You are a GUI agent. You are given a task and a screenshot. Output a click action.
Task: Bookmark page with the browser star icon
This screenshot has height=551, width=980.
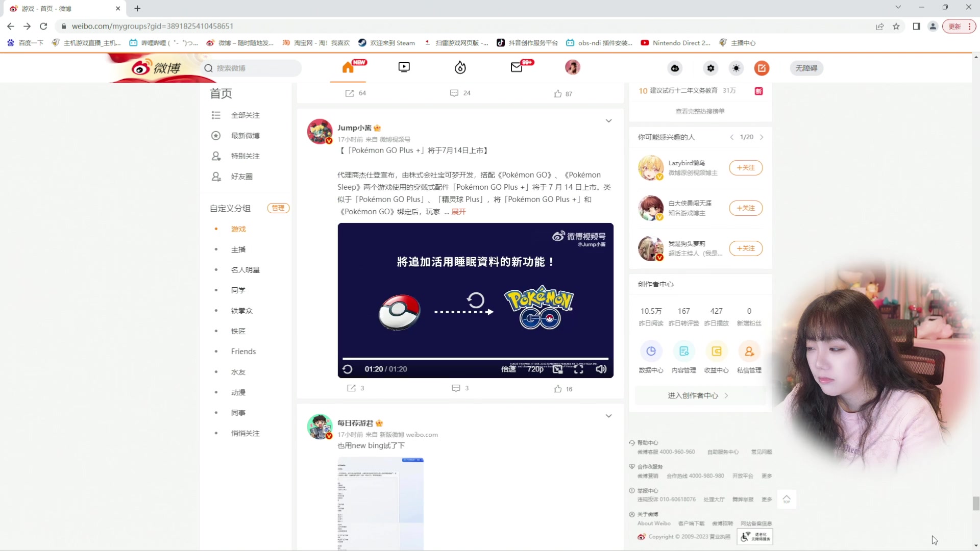coord(896,27)
